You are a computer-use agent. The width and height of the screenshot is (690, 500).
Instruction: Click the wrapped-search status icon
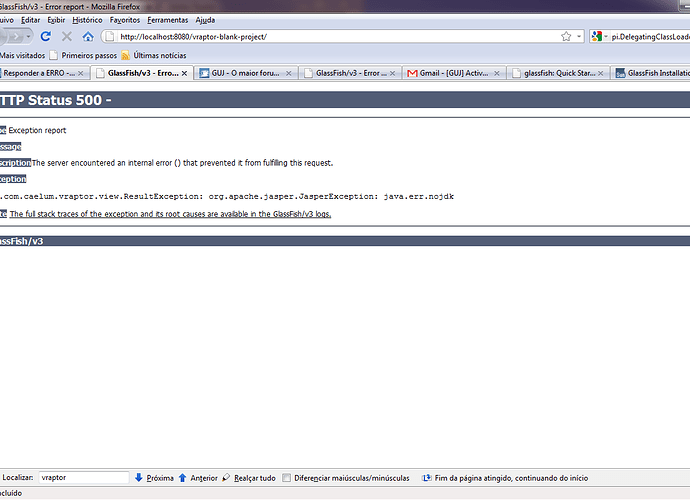click(x=426, y=478)
